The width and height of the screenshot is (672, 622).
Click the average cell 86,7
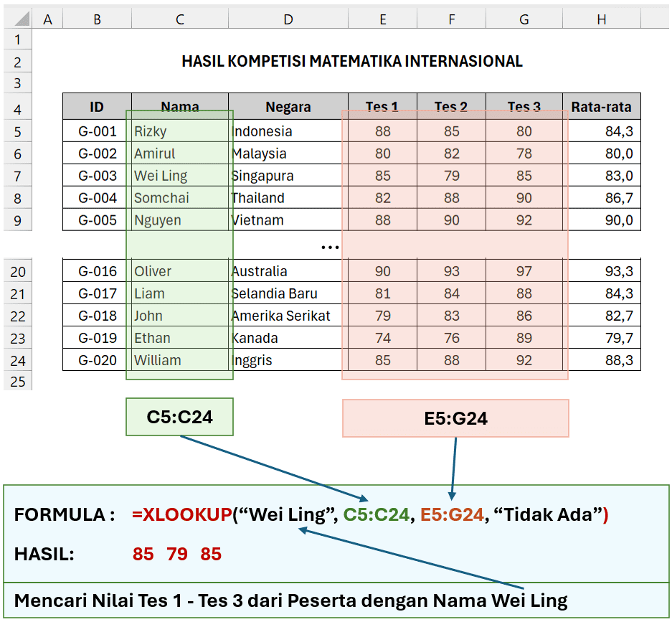pos(602,198)
